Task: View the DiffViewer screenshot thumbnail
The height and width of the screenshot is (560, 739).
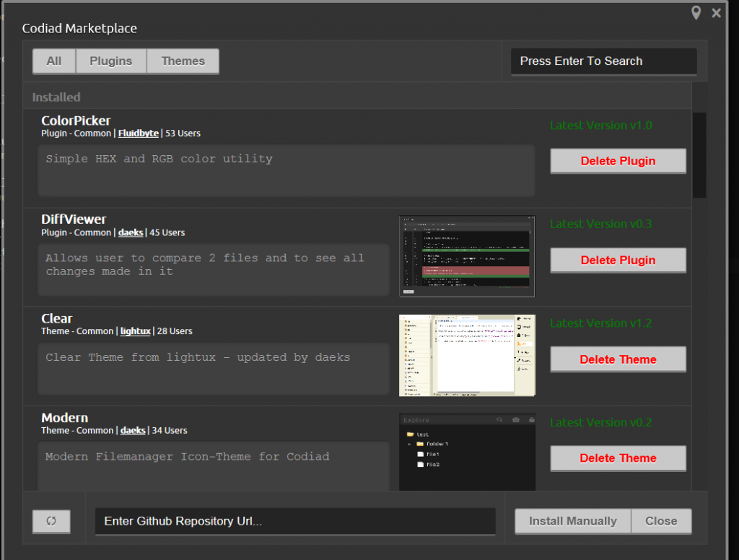Action: pos(466,255)
